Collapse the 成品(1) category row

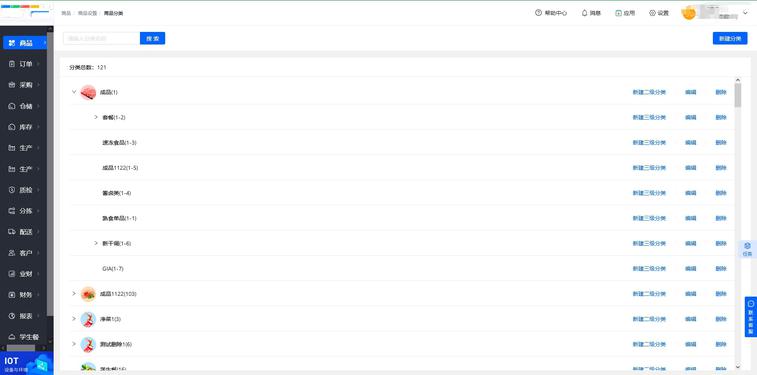point(74,92)
